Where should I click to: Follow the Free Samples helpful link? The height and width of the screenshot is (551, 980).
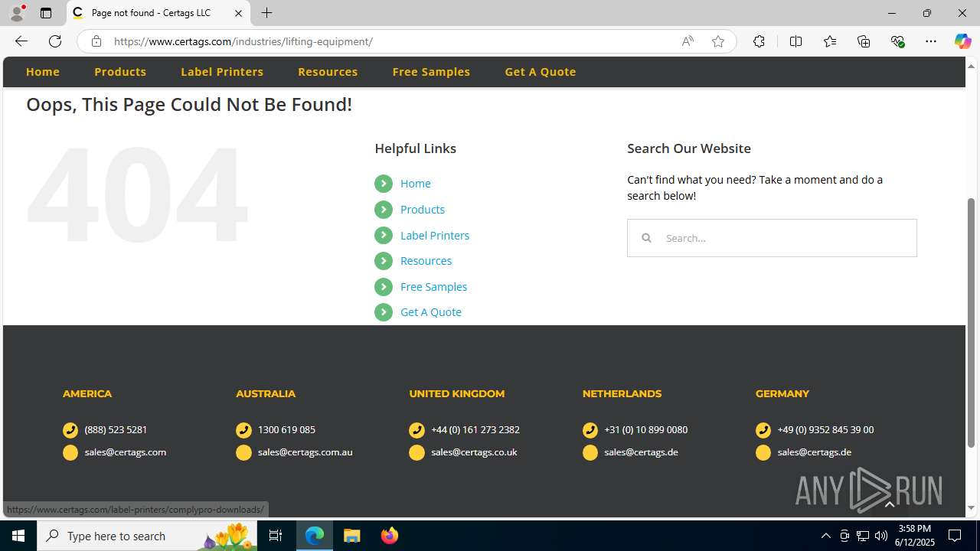(433, 287)
